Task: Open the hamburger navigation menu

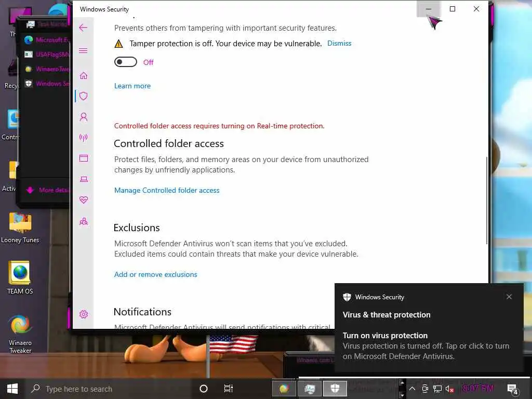Action: 83,50
